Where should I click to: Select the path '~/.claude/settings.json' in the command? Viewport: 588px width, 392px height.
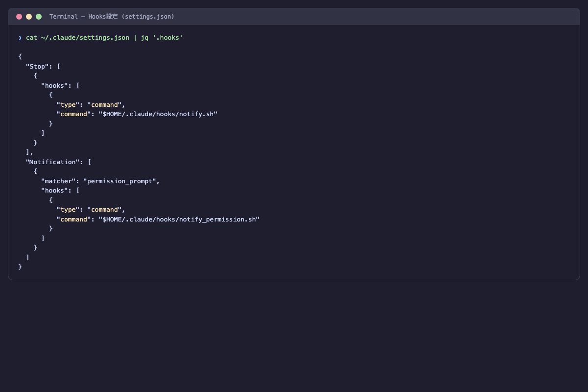click(85, 38)
